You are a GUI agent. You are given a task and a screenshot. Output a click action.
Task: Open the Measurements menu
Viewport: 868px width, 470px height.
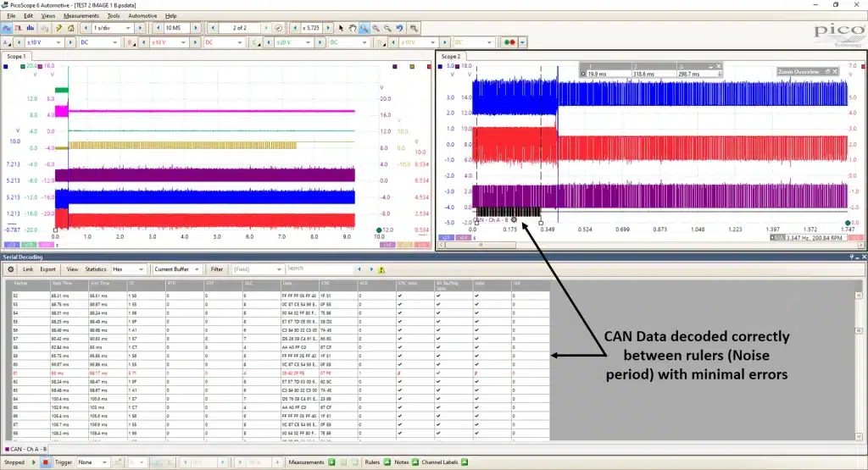[x=81, y=16]
